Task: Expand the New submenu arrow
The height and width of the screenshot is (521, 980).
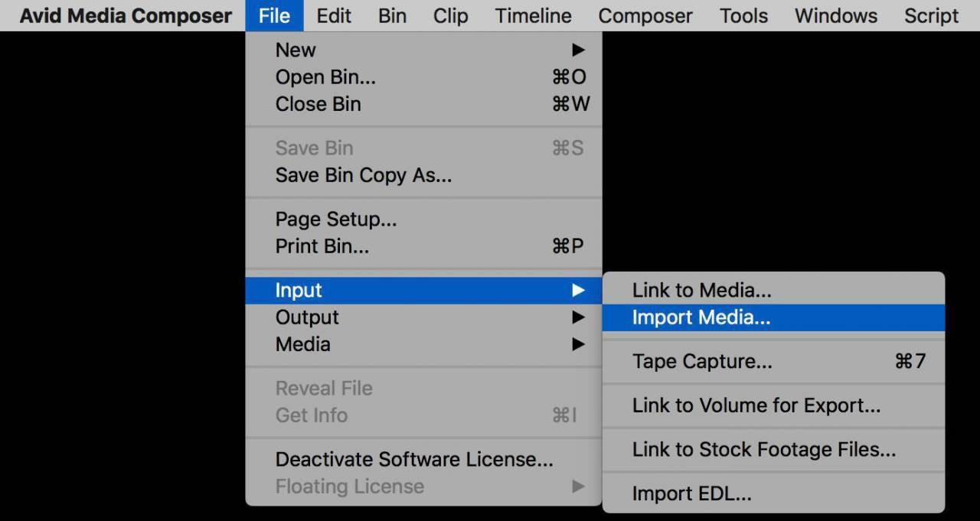Action: click(578, 50)
